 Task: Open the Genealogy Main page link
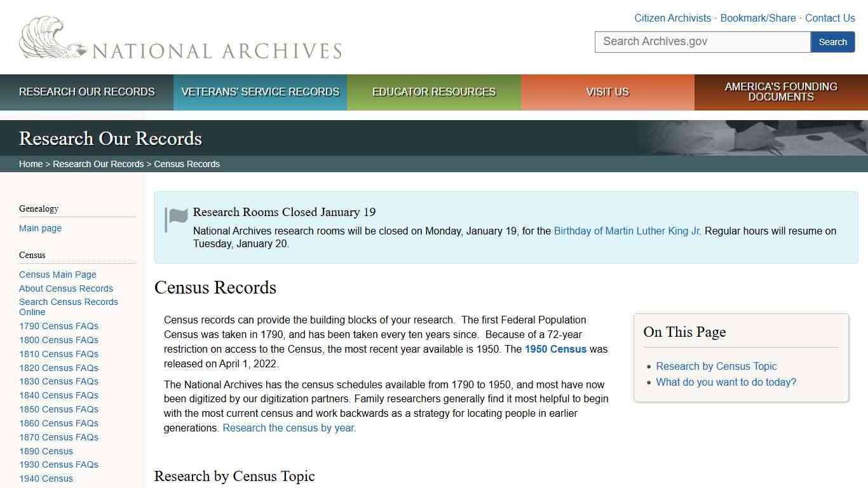[x=40, y=228]
